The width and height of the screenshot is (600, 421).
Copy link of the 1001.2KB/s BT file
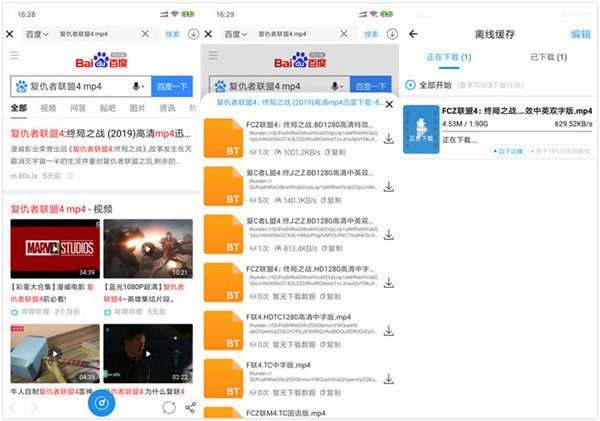(x=335, y=152)
